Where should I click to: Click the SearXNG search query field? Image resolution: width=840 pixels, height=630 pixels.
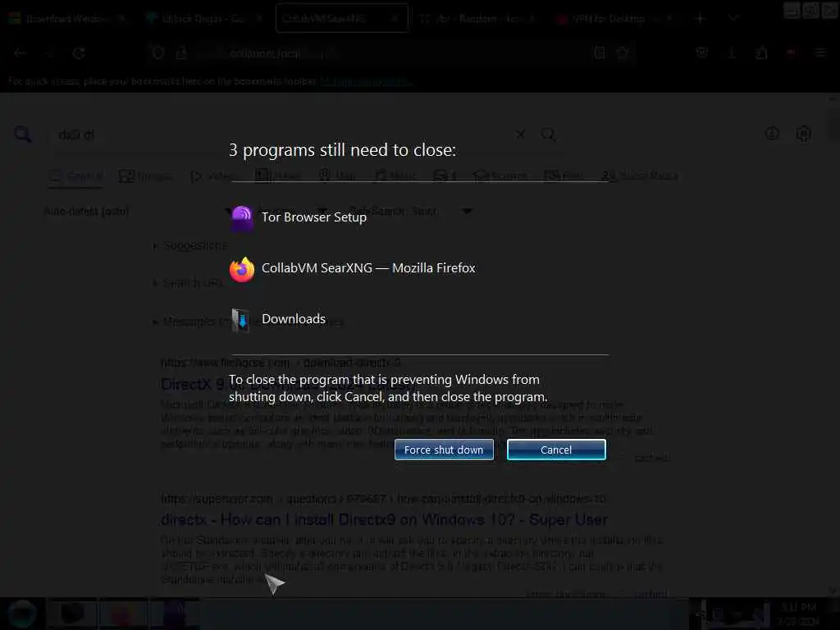(281, 135)
